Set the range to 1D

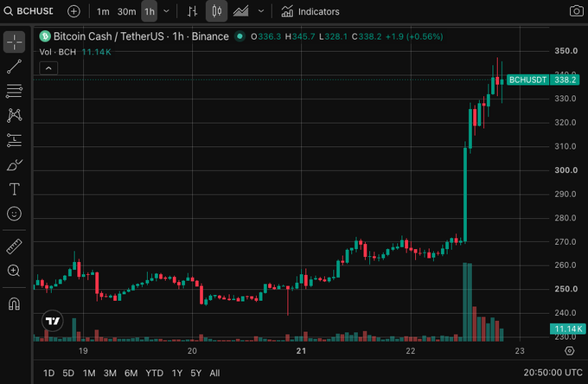48,373
